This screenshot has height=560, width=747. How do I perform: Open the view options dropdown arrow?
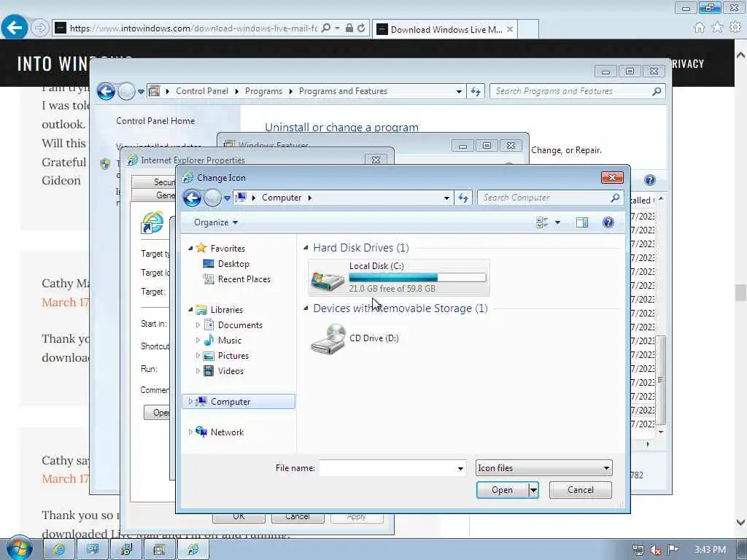pos(557,222)
